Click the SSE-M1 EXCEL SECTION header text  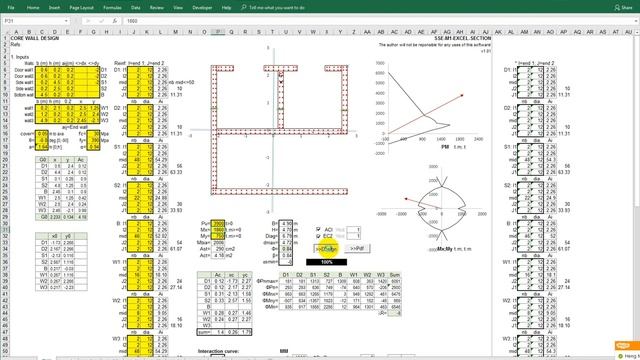point(462,38)
